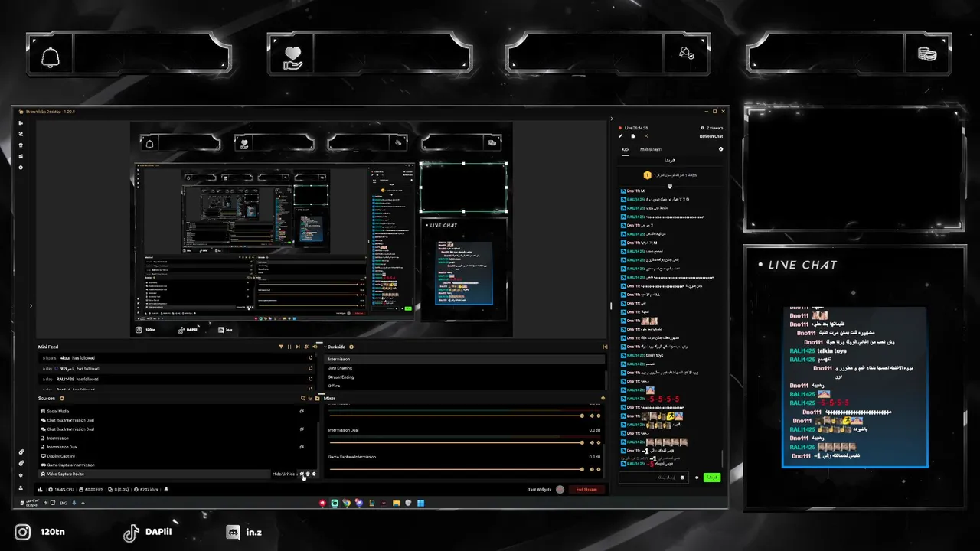Screen dimensions: 980x551
Task: Open the File Explorer folder on the taskbar
Action: click(x=397, y=503)
